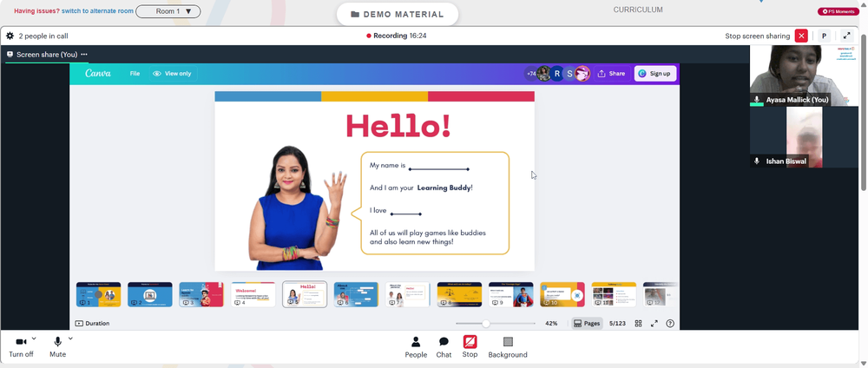Image resolution: width=868 pixels, height=368 pixels.
Task: Open call settings gear icon
Action: click(x=10, y=36)
